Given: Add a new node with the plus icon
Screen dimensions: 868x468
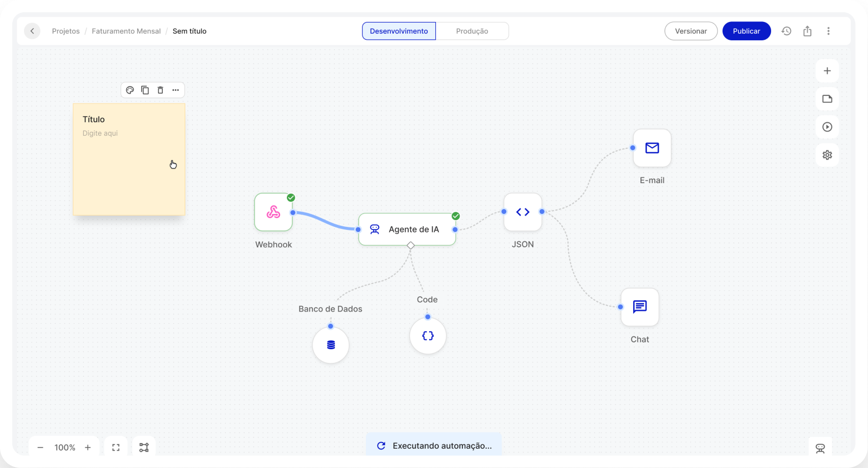Looking at the screenshot, I should click(827, 71).
